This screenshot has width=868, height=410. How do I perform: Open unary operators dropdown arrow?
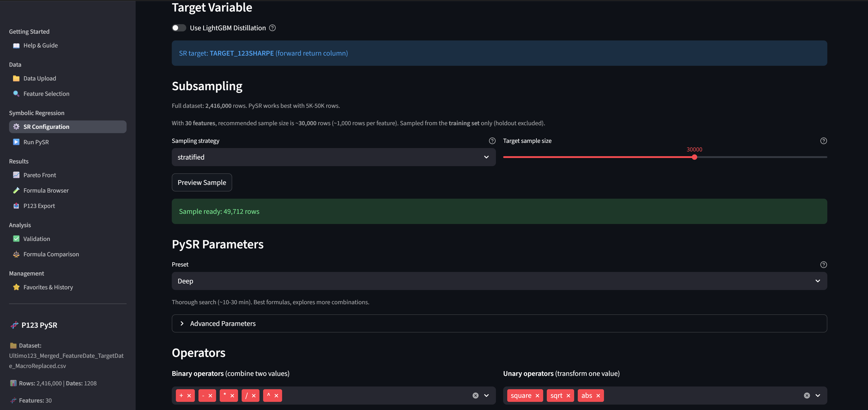pyautogui.click(x=818, y=396)
